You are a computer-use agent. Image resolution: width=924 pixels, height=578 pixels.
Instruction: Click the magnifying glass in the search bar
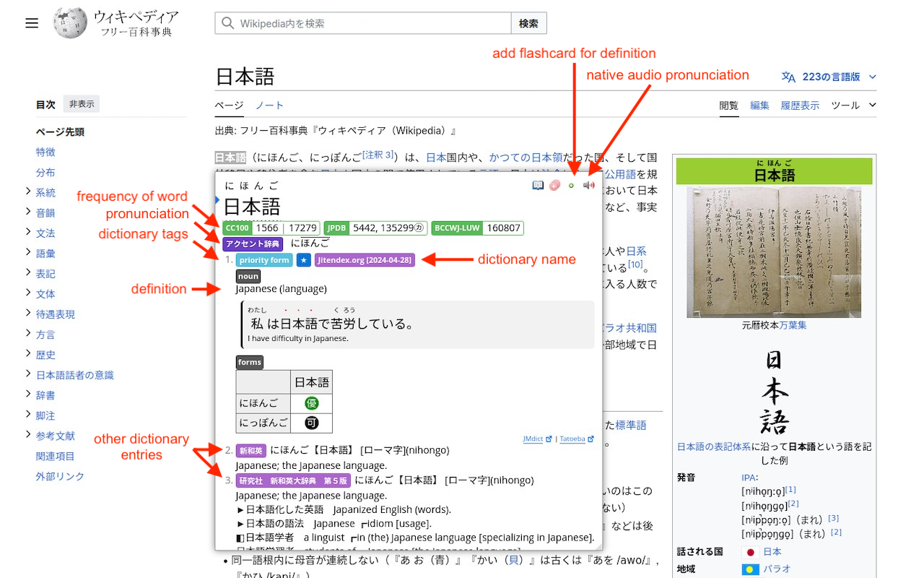click(228, 22)
